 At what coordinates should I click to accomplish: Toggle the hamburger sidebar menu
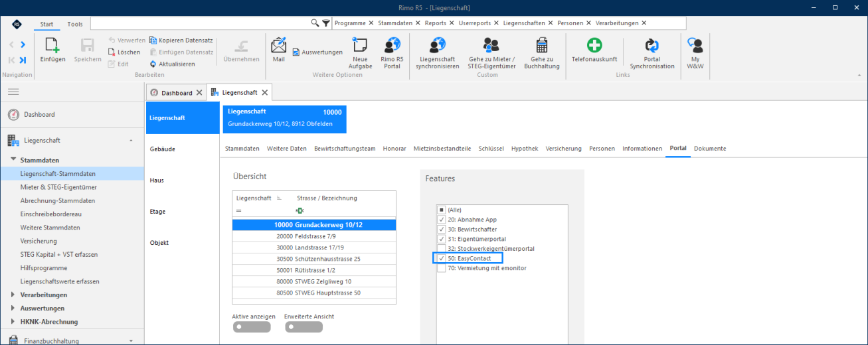click(13, 92)
